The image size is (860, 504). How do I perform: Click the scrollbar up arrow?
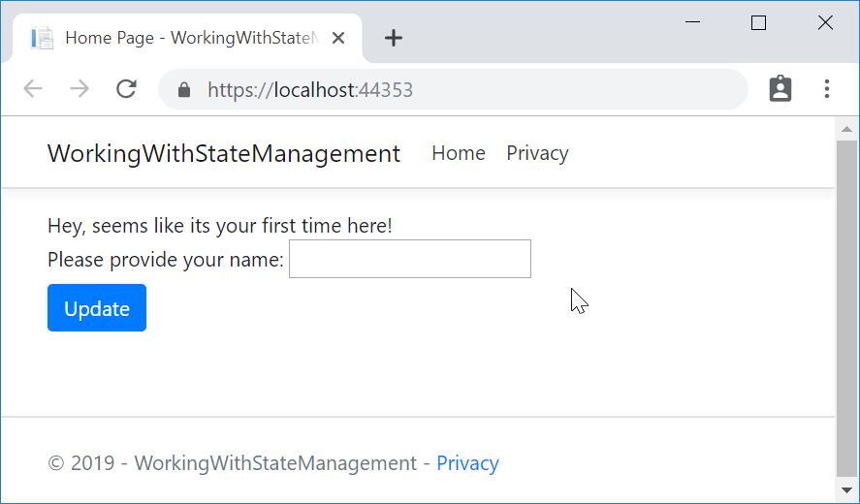pyautogui.click(x=846, y=127)
